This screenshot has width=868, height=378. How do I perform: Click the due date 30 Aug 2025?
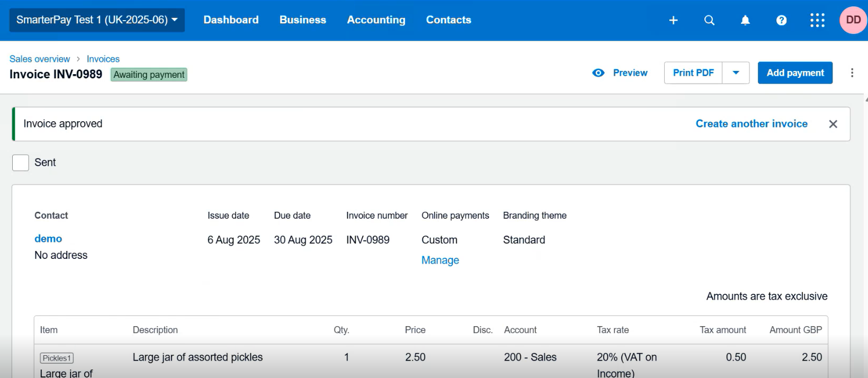303,240
